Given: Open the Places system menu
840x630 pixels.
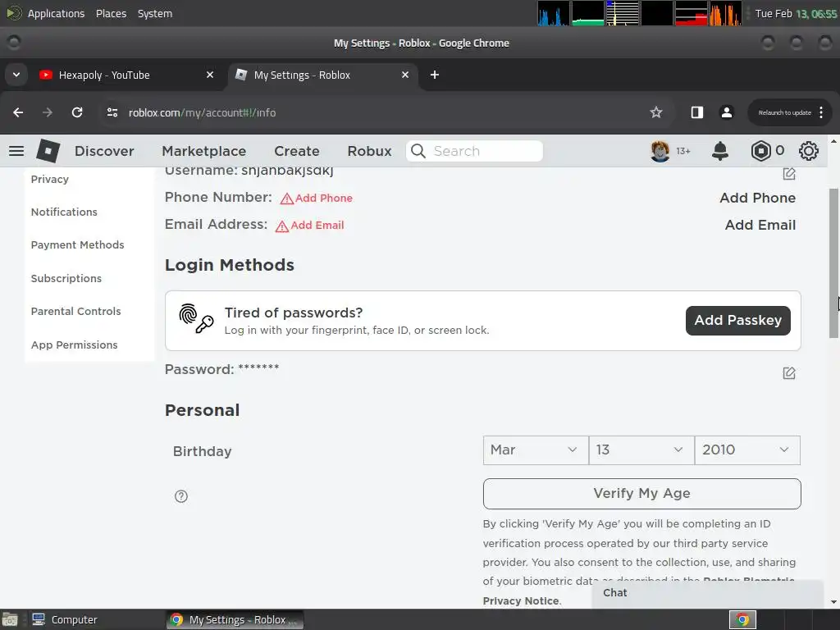Looking at the screenshot, I should coord(111,13).
